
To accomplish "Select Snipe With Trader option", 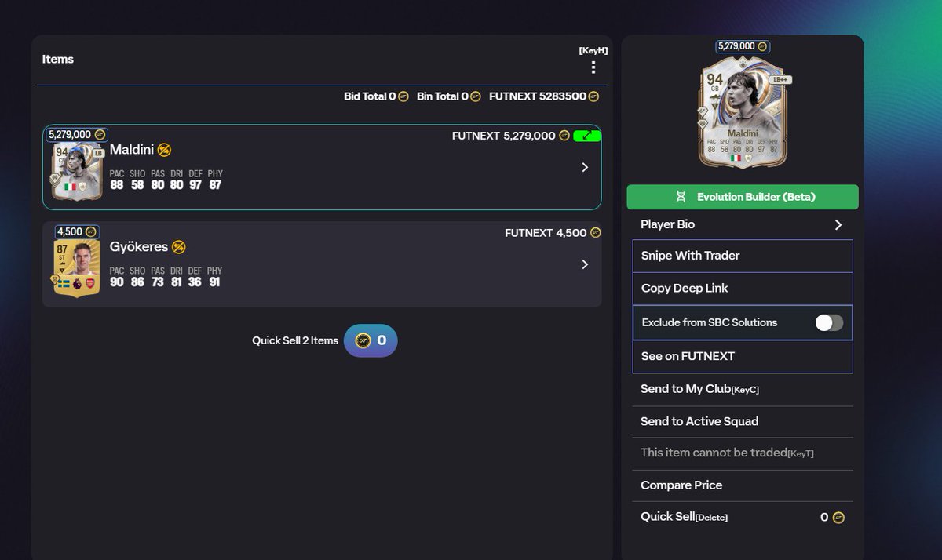I will click(x=743, y=256).
